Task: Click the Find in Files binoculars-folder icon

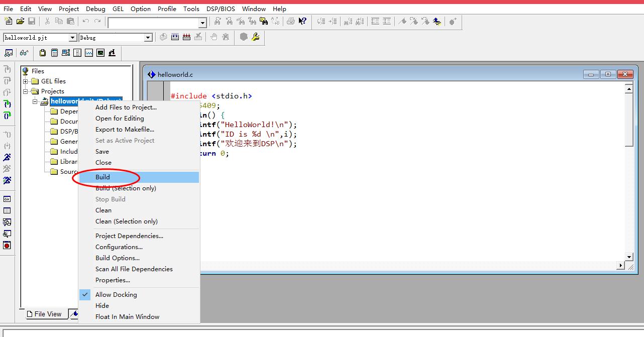Action: pyautogui.click(x=264, y=21)
